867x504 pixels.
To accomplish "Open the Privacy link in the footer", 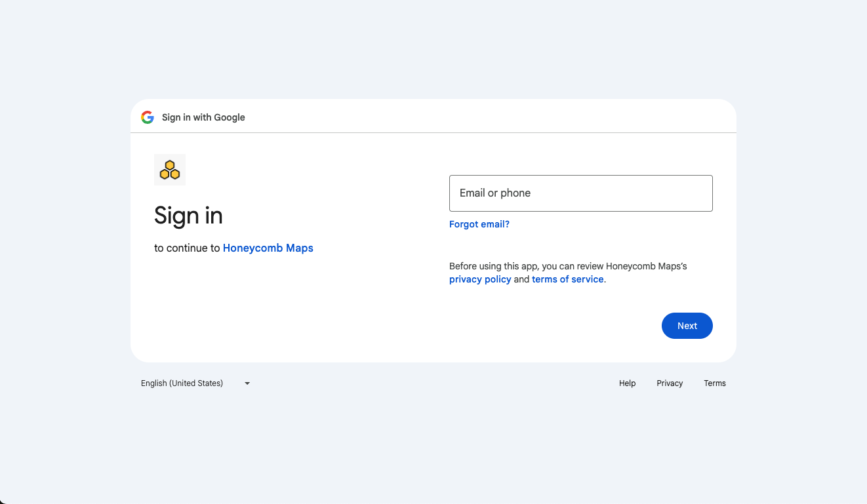I will click(x=670, y=383).
